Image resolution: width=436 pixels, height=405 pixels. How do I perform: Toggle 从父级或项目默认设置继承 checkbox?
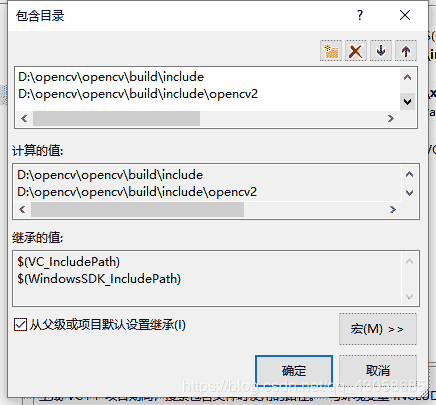click(x=20, y=324)
